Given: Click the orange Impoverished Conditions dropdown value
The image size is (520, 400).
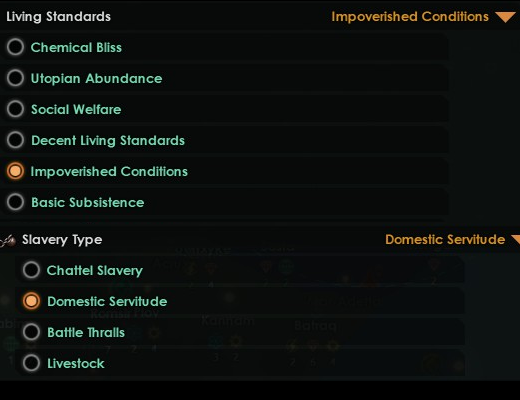Looking at the screenshot, I should pos(410,17).
